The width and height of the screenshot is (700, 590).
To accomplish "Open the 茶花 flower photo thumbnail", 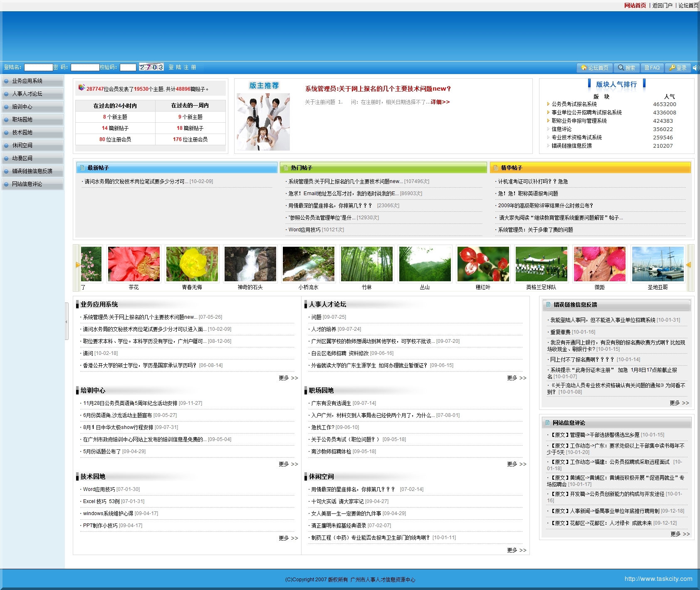I will tap(134, 264).
